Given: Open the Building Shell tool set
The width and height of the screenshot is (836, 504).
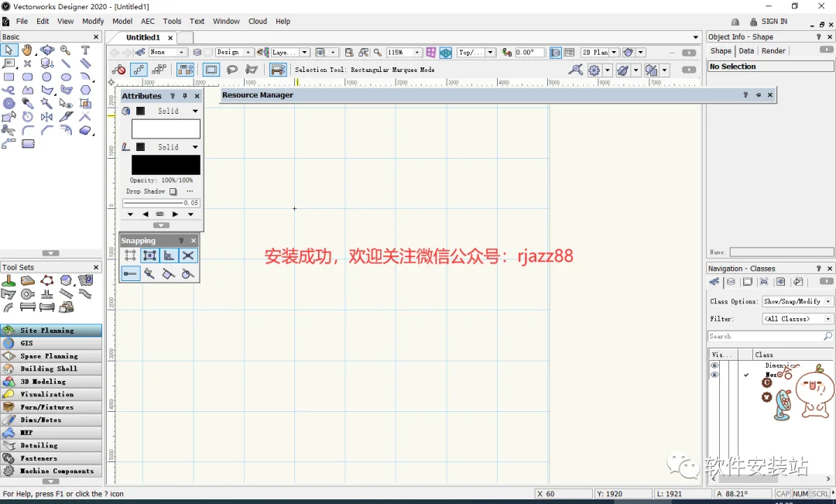Looking at the screenshot, I should coord(51,369).
